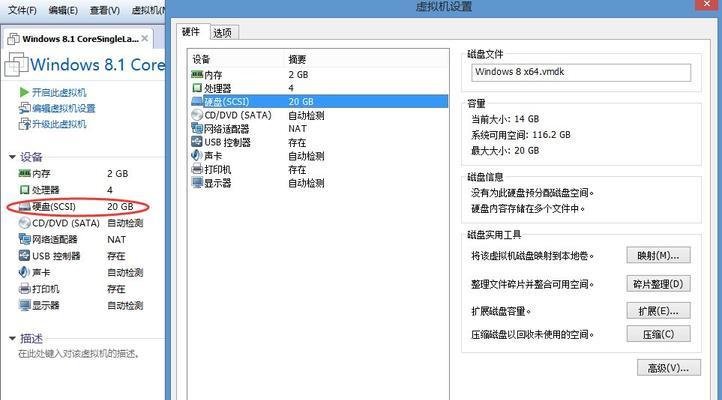Click CD/DVD (SATA) entry in main window panel

coord(66,223)
